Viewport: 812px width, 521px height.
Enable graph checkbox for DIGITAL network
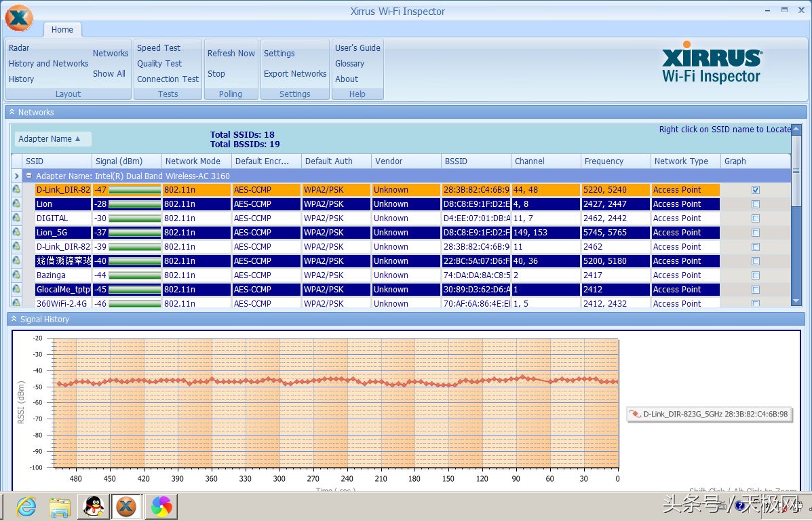pos(756,218)
